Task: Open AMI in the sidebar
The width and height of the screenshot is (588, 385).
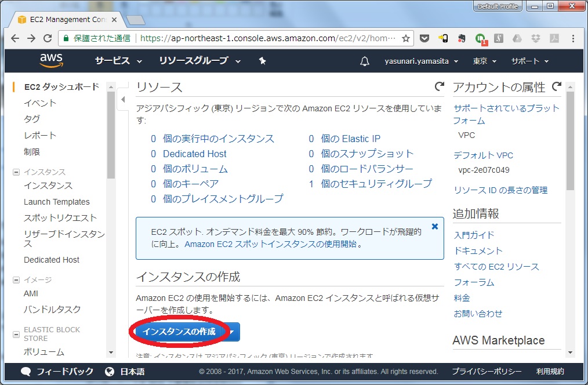Action: point(31,293)
